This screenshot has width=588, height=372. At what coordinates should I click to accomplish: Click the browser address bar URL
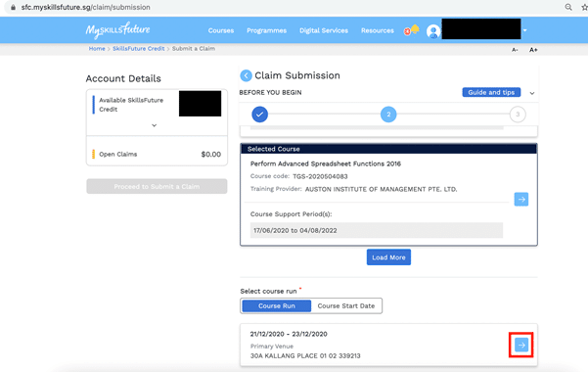85,7
